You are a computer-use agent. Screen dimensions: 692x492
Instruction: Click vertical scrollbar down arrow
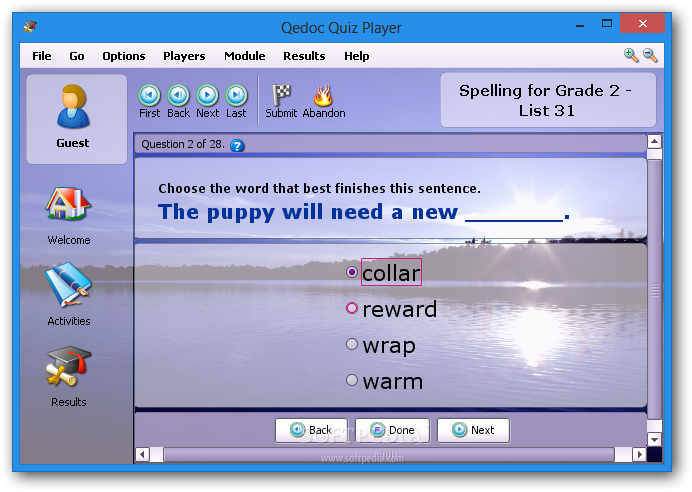click(x=654, y=439)
